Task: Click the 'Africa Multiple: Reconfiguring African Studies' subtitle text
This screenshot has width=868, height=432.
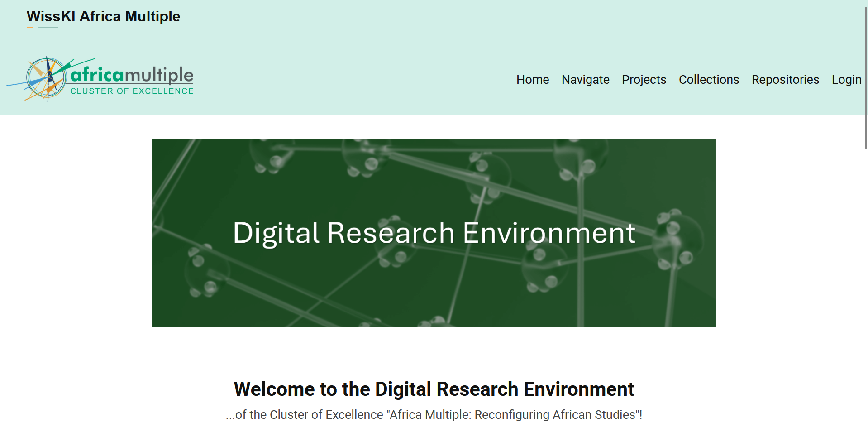Action: (x=434, y=415)
